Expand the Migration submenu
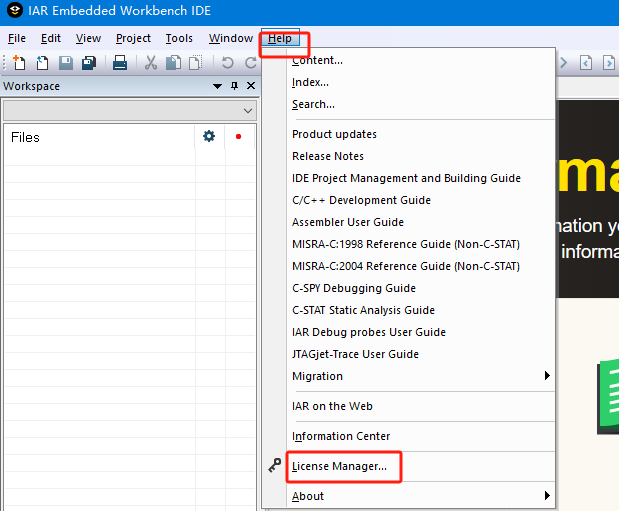 point(547,376)
